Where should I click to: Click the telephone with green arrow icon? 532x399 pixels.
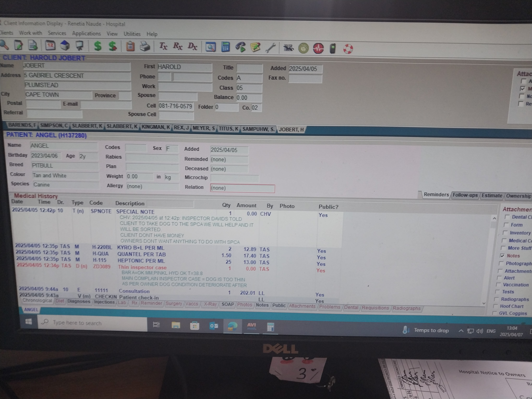240,47
